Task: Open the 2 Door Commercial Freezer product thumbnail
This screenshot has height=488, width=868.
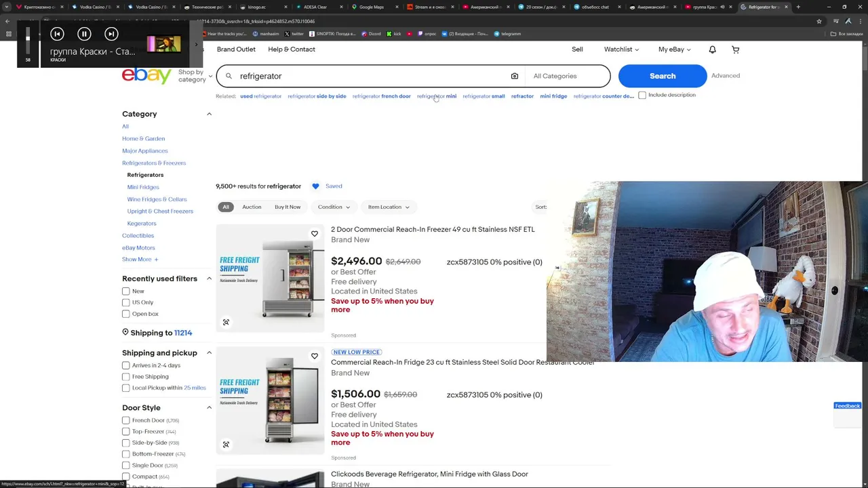Action: pyautogui.click(x=270, y=278)
